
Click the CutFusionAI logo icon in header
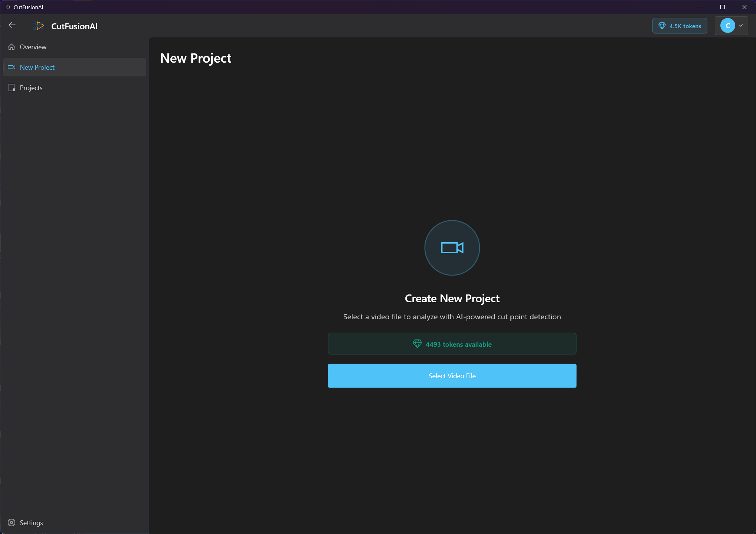click(x=39, y=26)
